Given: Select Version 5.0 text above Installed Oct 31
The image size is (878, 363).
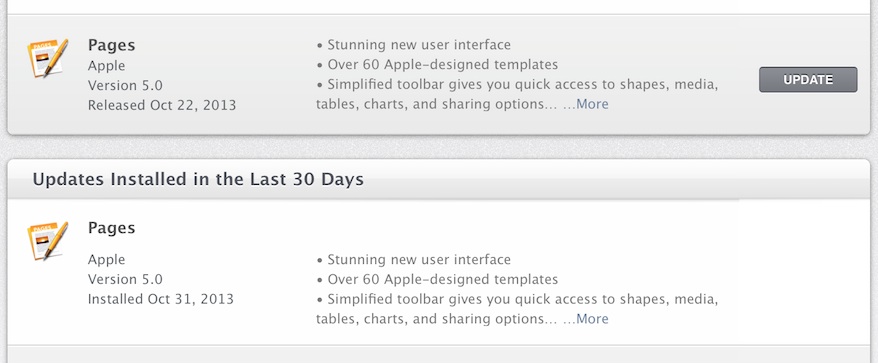Looking at the screenshot, I should (x=125, y=280).
